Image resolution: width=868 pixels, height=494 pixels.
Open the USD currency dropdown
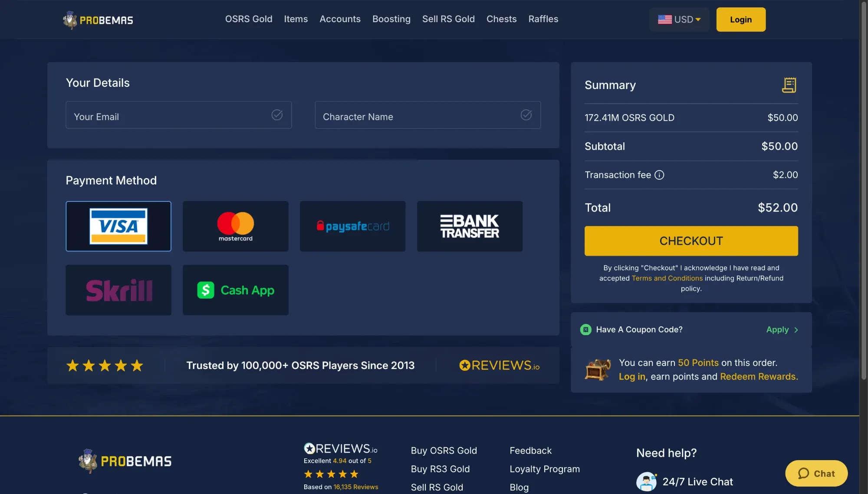679,20
